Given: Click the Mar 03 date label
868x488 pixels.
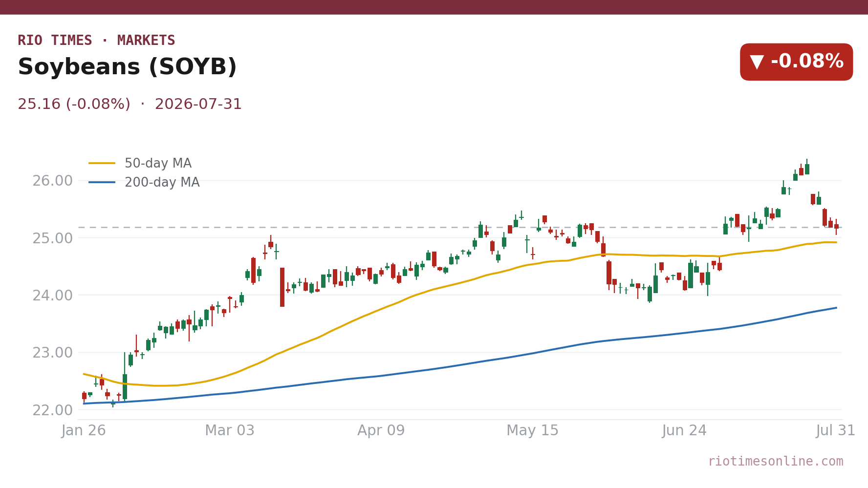Looking at the screenshot, I should (230, 430).
